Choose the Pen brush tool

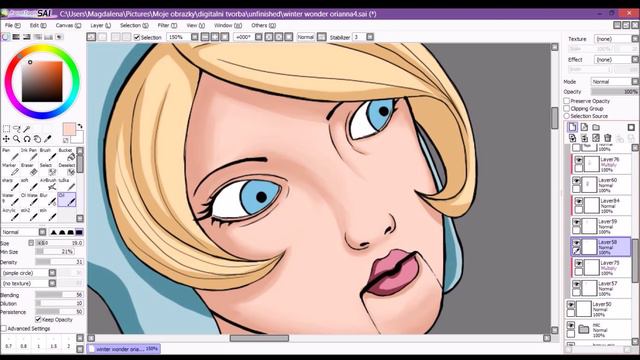coord(11,155)
